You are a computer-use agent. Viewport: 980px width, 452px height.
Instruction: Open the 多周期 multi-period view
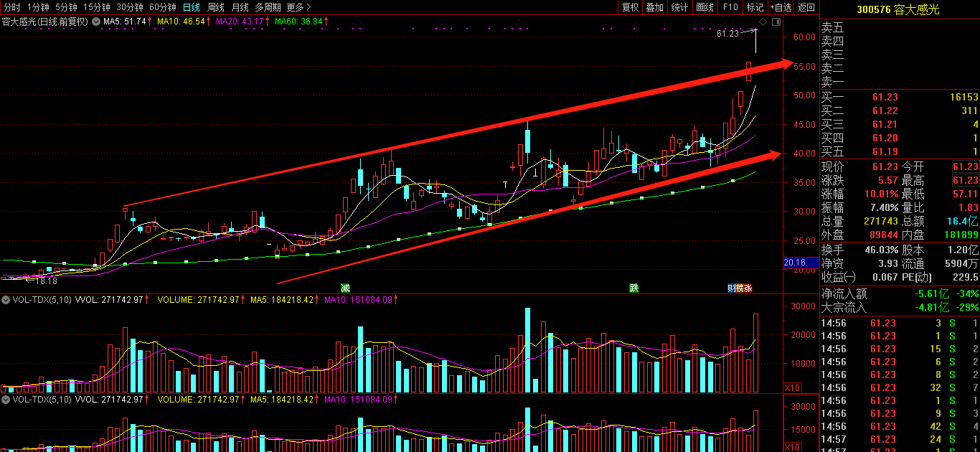click(268, 7)
